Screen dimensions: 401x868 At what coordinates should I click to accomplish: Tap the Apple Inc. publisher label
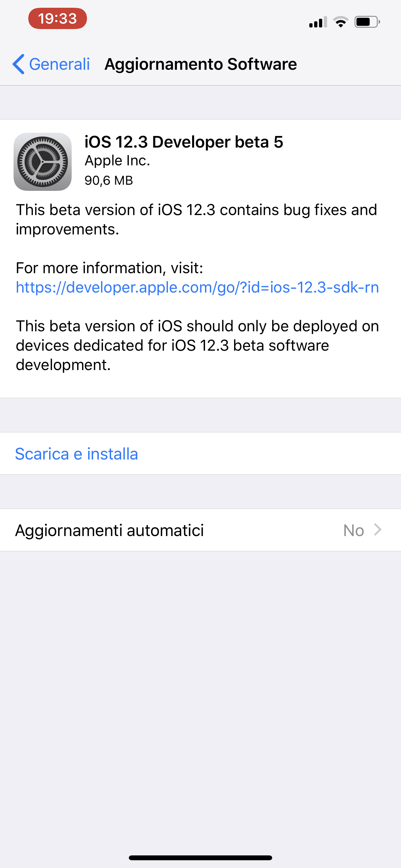[117, 161]
